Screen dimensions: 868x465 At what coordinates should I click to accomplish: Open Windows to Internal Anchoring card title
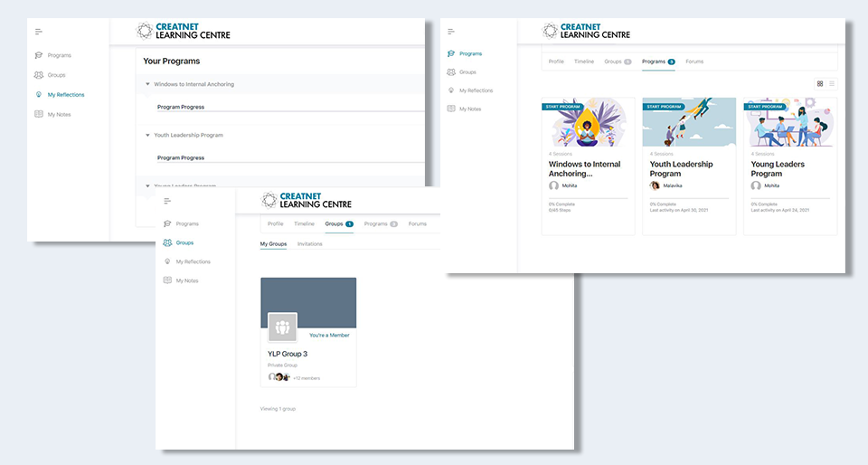coord(585,169)
